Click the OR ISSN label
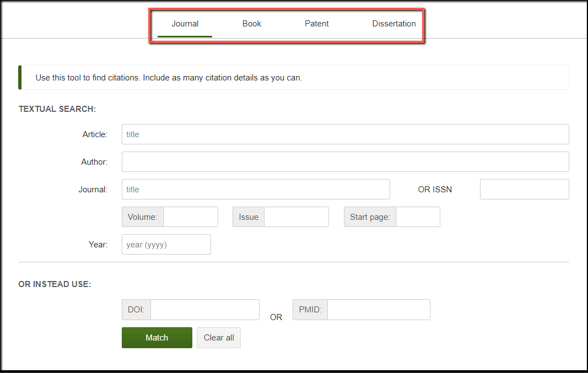Image resolution: width=588 pixels, height=373 pixels. 435,190
